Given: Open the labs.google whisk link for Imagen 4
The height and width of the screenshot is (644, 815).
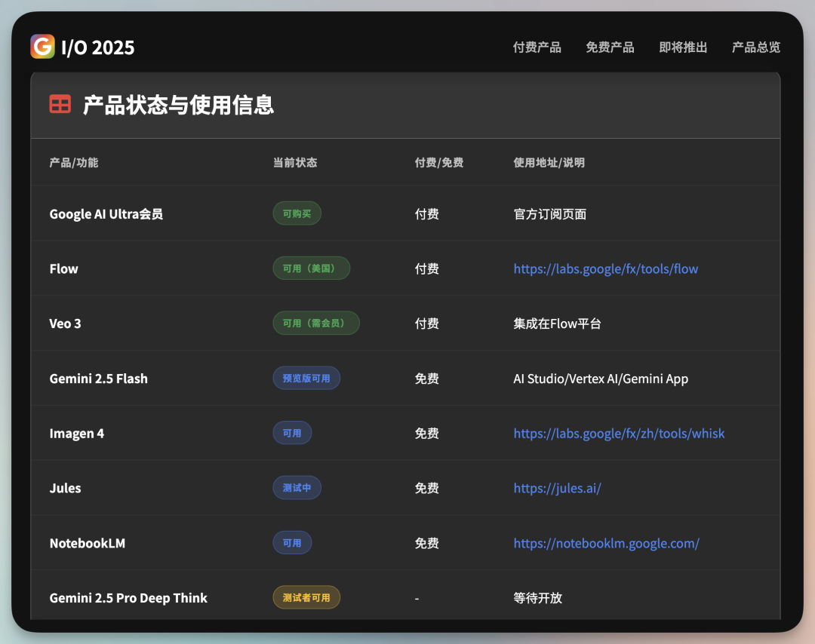Looking at the screenshot, I should pyautogui.click(x=619, y=434).
